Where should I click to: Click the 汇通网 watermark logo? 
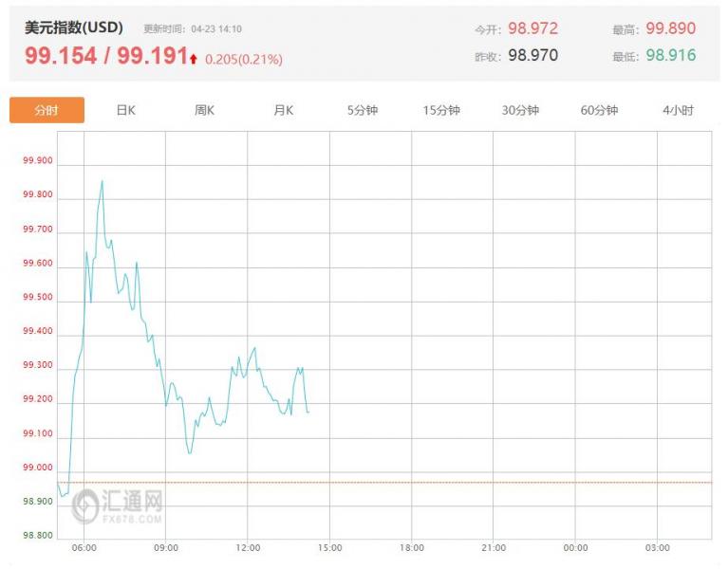(x=118, y=505)
